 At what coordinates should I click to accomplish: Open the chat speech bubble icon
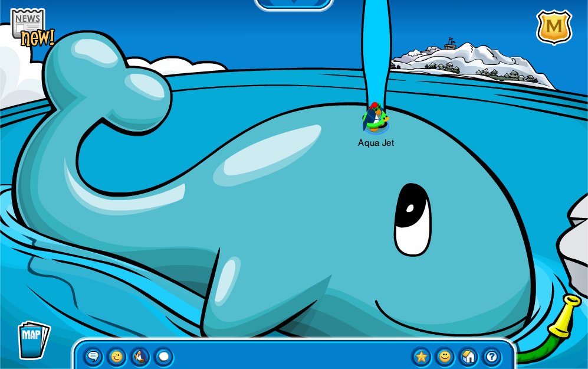click(93, 356)
